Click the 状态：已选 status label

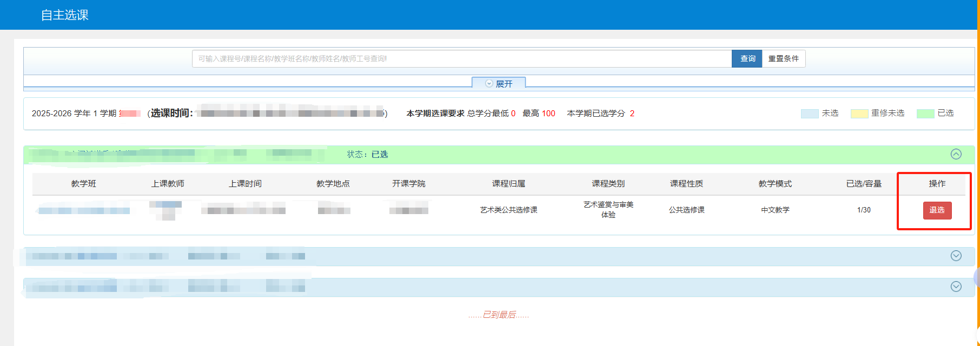pos(367,155)
